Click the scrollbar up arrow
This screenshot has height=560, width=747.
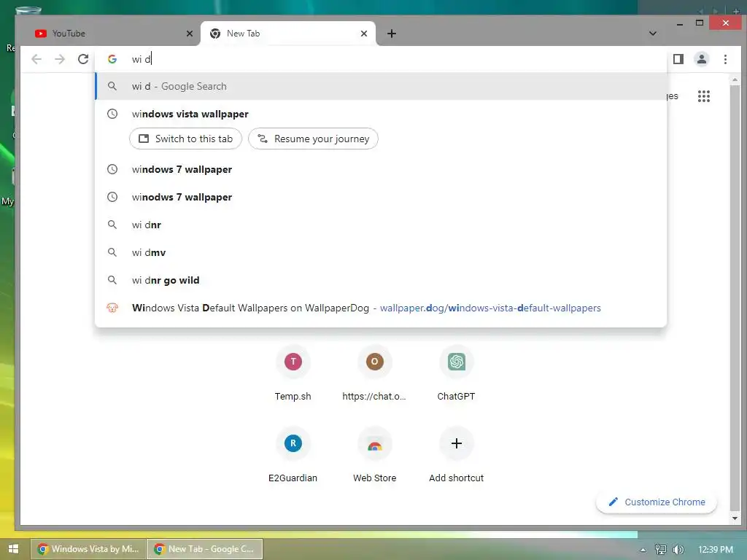[x=735, y=79]
